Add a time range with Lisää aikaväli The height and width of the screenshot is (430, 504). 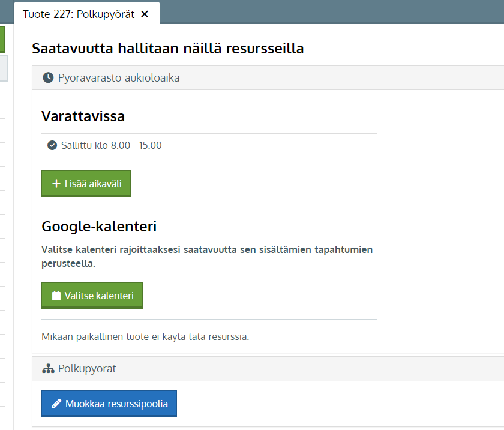(x=86, y=184)
